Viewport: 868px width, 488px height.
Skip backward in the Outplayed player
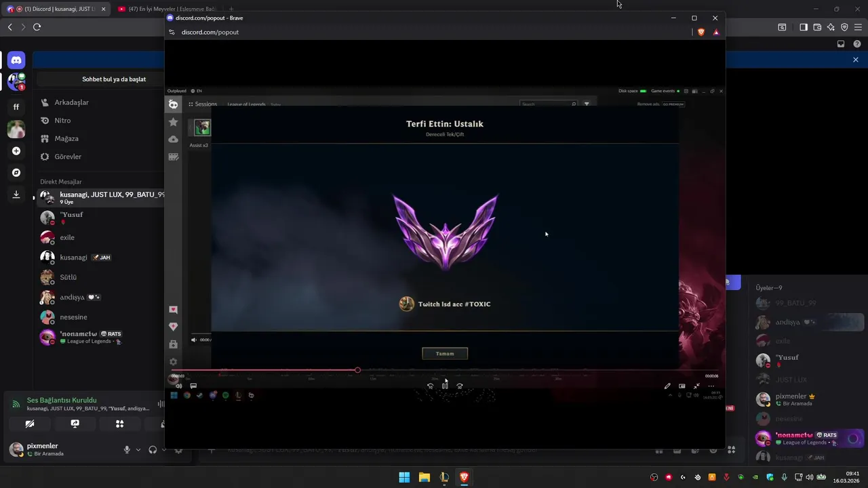click(430, 386)
